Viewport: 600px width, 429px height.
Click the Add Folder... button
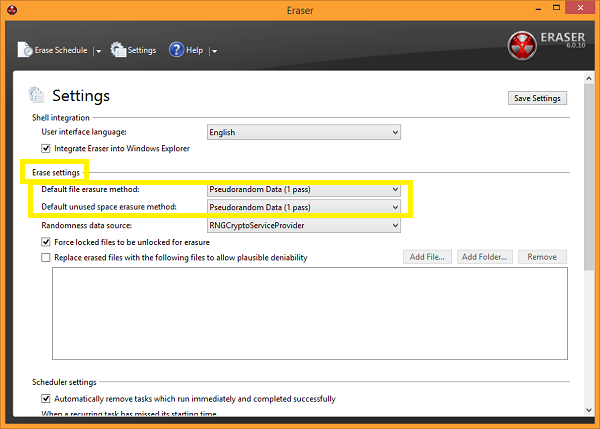pos(484,257)
